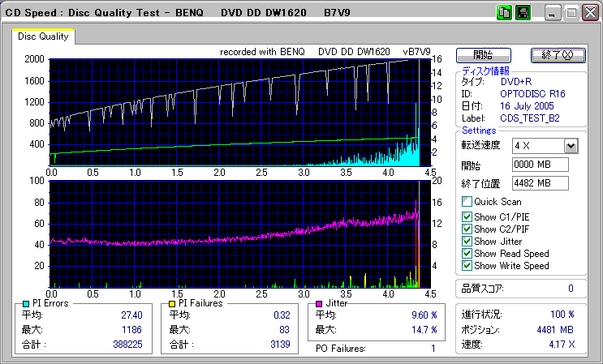
Task: Toggle the Show C2/PIF checkbox
Action: (467, 229)
